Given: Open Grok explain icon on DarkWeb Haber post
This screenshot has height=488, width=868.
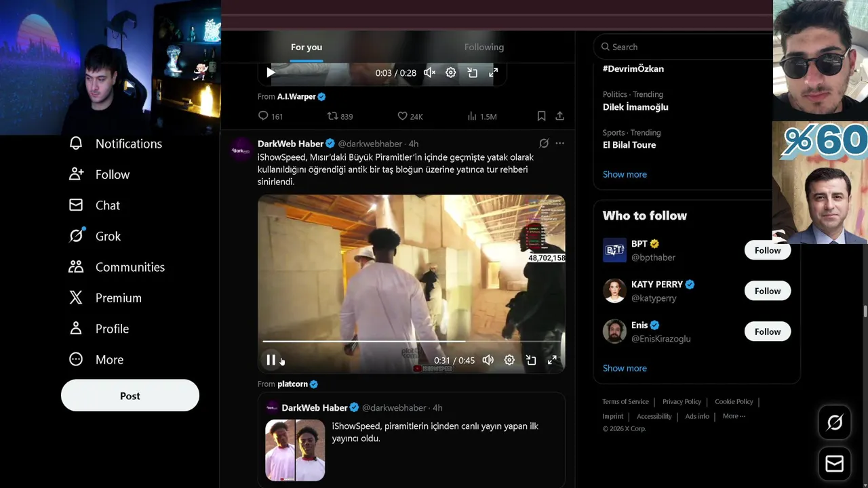Looking at the screenshot, I should pos(544,144).
